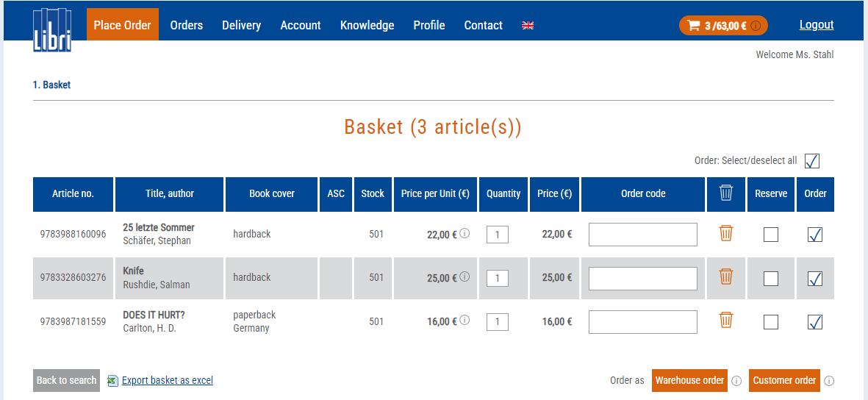Click the Book cover column header

pyautogui.click(x=272, y=194)
